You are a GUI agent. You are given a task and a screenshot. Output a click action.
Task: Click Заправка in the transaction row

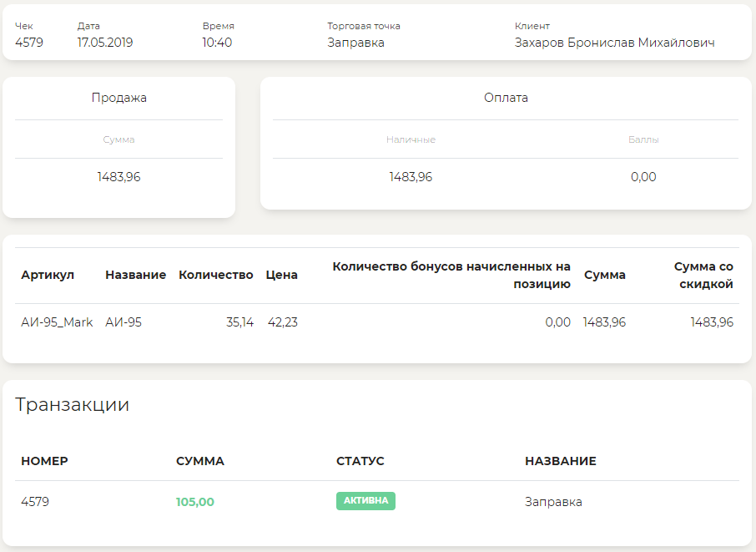click(553, 502)
